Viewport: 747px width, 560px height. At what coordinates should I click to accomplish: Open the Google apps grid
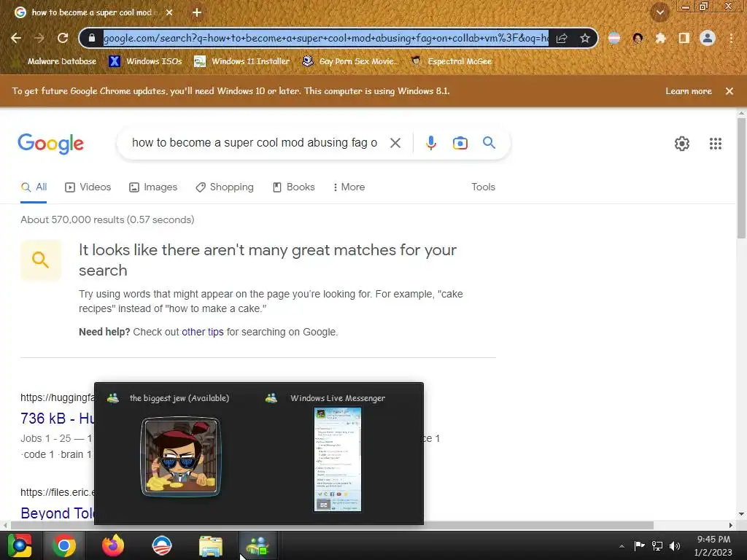pos(715,144)
